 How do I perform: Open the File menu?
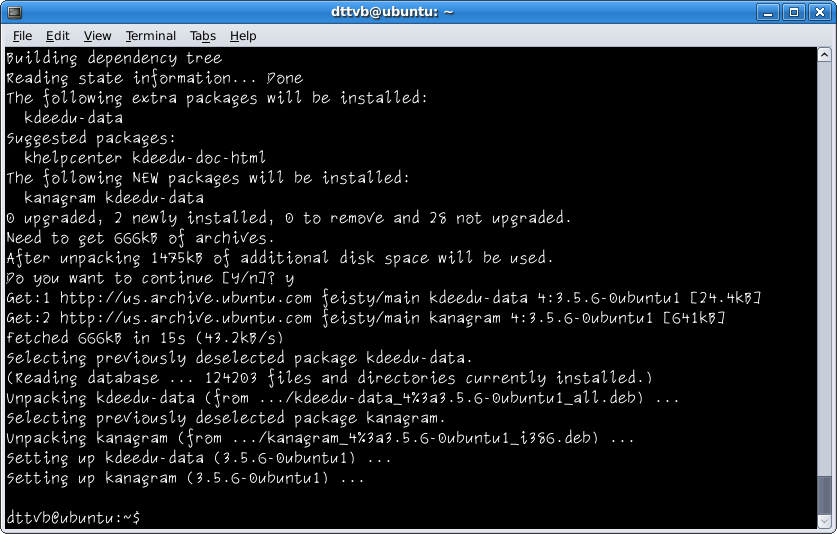(22, 36)
